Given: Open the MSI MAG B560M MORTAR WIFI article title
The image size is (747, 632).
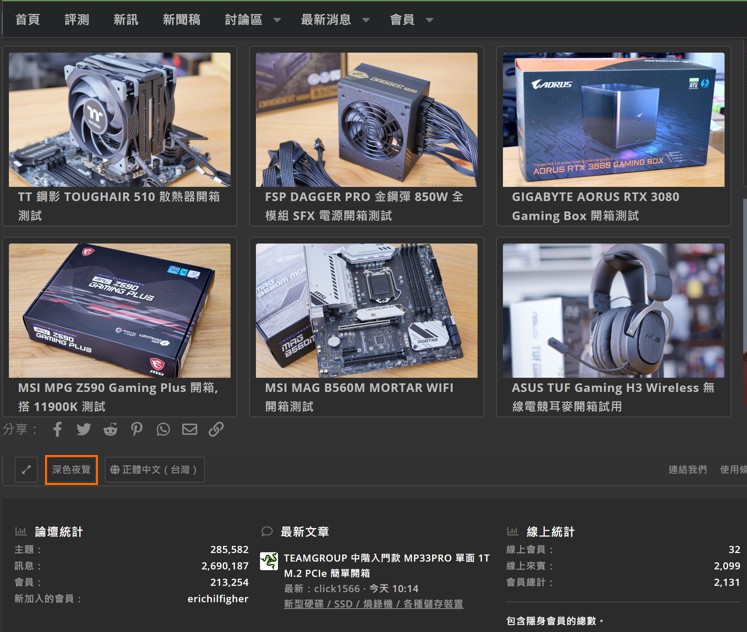Looking at the screenshot, I should (x=359, y=397).
